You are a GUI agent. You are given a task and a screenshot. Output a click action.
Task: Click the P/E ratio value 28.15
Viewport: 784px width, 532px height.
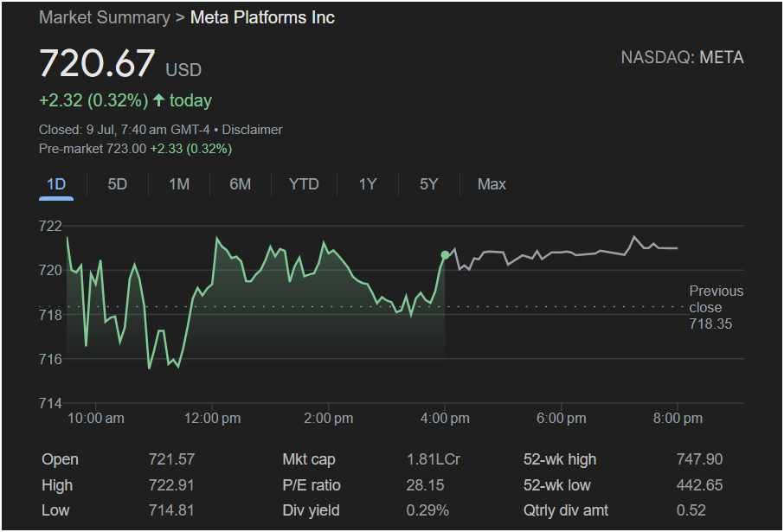click(425, 485)
